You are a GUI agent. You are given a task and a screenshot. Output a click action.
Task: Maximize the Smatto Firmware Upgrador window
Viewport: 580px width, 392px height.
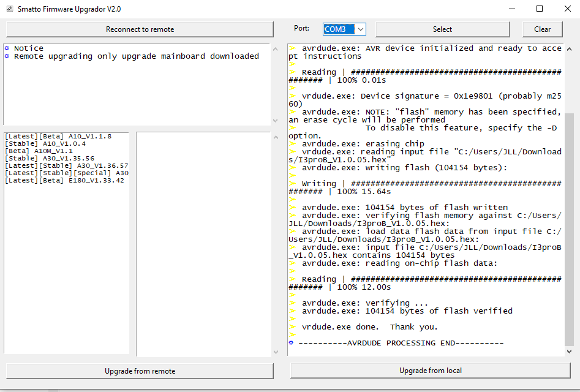pyautogui.click(x=540, y=9)
